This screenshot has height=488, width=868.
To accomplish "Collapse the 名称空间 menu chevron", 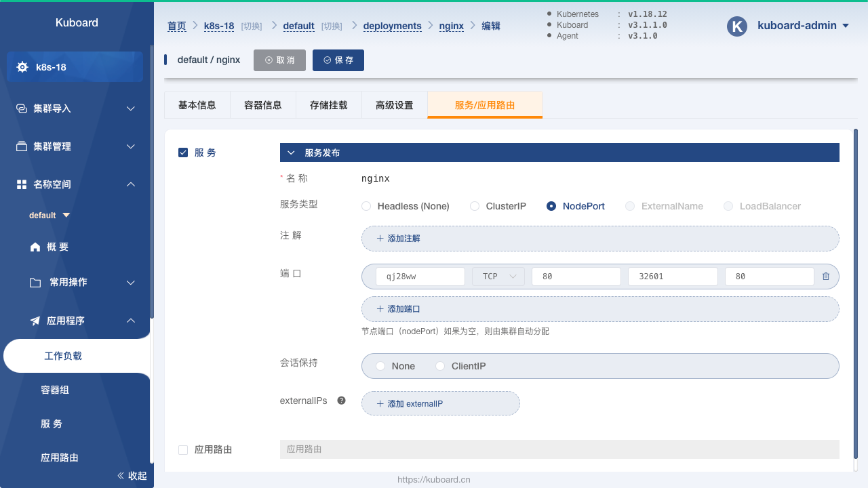I will (131, 184).
